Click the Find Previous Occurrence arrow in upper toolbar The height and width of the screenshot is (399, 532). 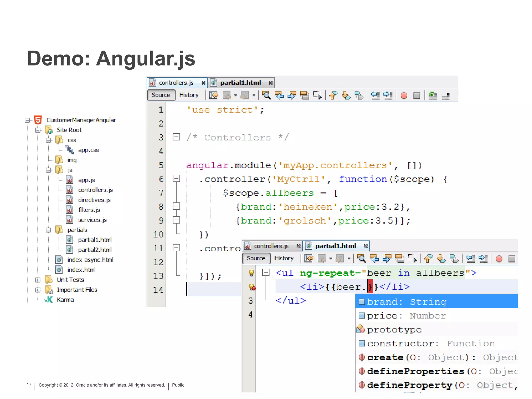[279, 95]
